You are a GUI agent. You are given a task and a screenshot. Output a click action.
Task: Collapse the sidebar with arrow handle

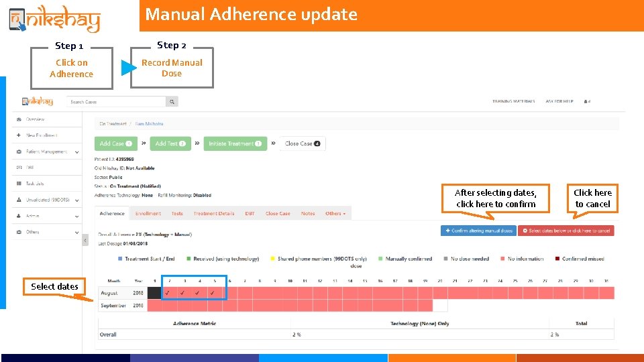coord(85,240)
